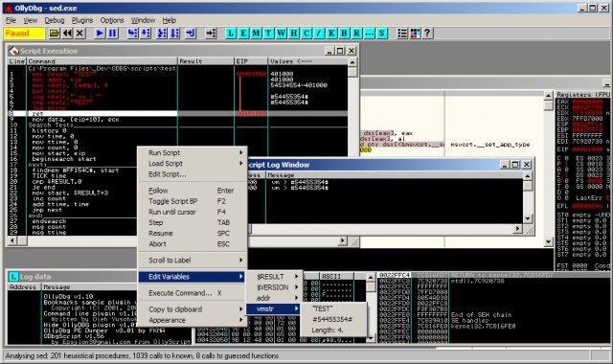Open debugging options list icon
Image resolution: width=613 pixels, height=364 pixels.
pos(402,34)
